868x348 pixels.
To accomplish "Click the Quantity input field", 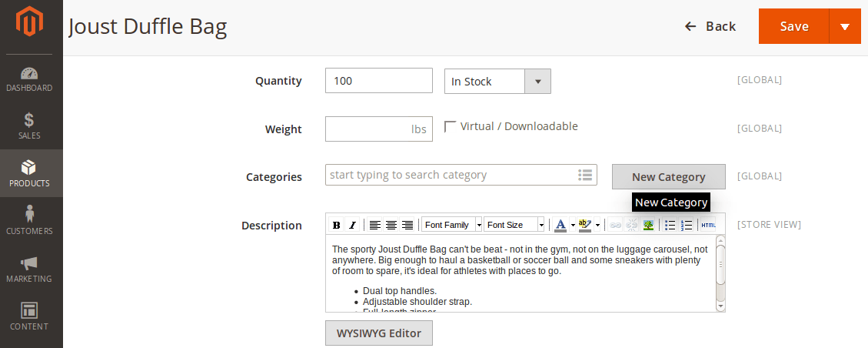I will pos(378,81).
